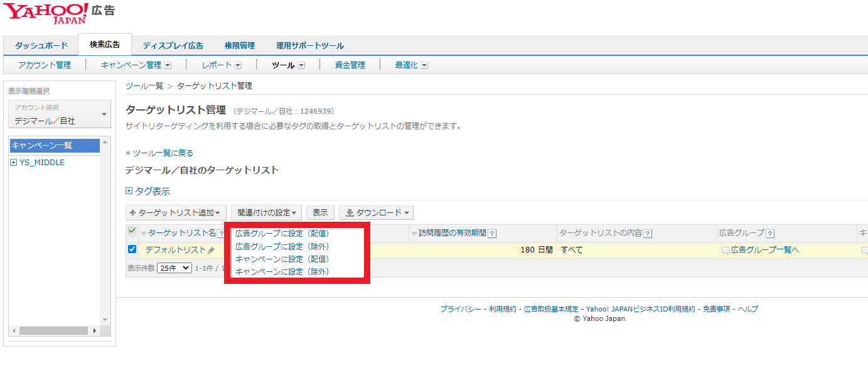Expand the キャンペーン管理 dropdown arrow
The height and width of the screenshot is (380, 868).
coord(168,65)
